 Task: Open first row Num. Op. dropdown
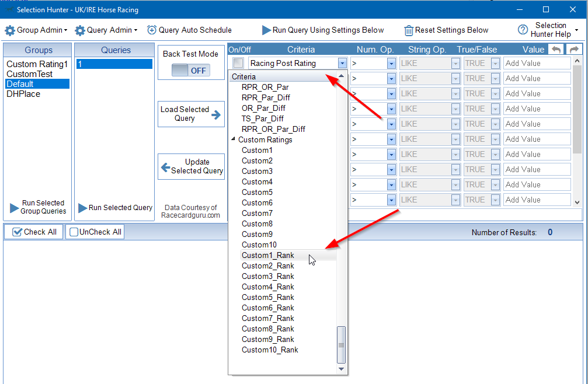click(391, 63)
